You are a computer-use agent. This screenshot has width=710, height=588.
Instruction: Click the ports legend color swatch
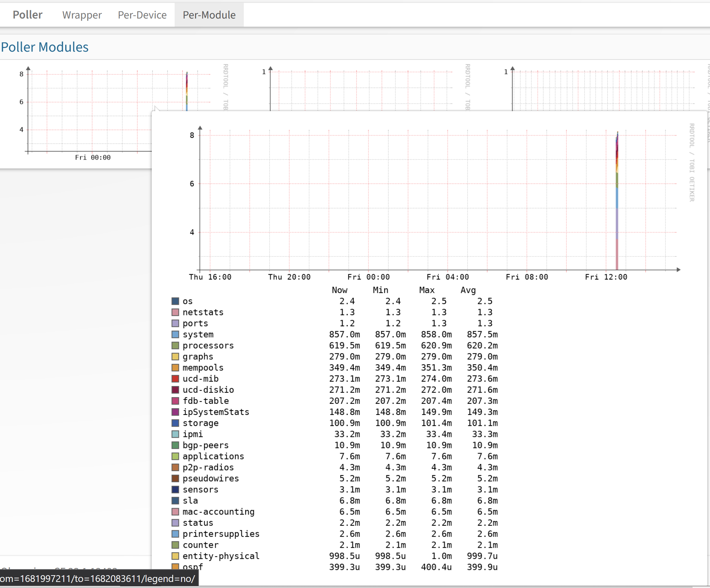click(175, 323)
